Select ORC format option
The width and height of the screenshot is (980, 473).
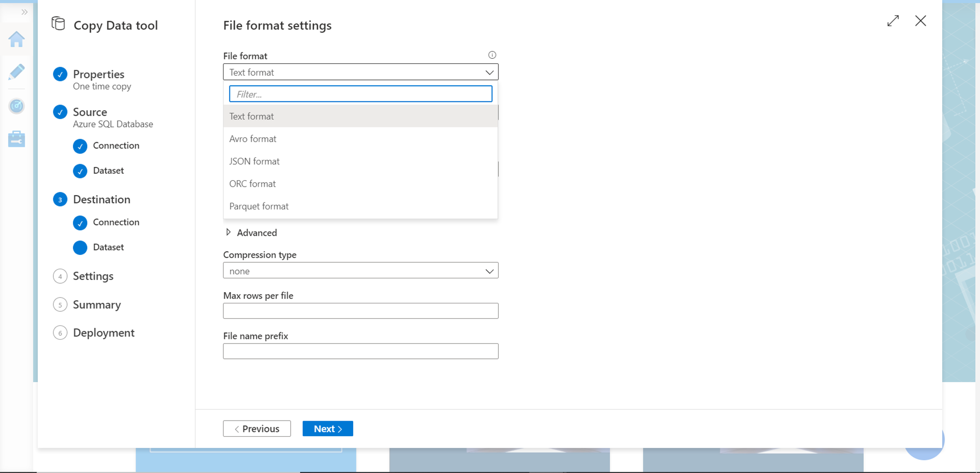(361, 184)
